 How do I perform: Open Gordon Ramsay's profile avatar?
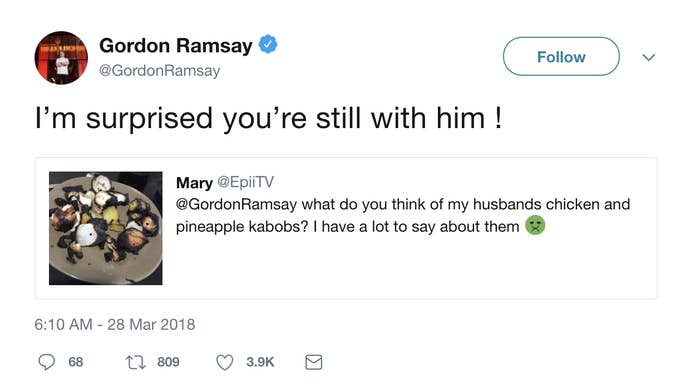pos(61,58)
